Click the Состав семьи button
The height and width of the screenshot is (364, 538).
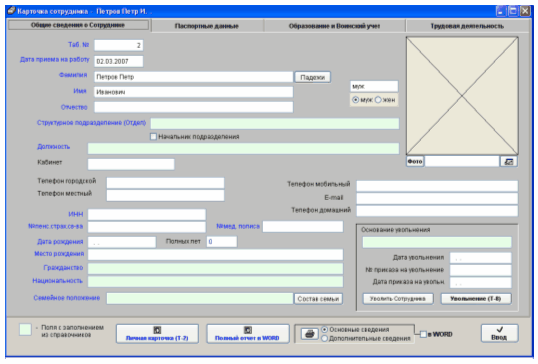click(318, 299)
